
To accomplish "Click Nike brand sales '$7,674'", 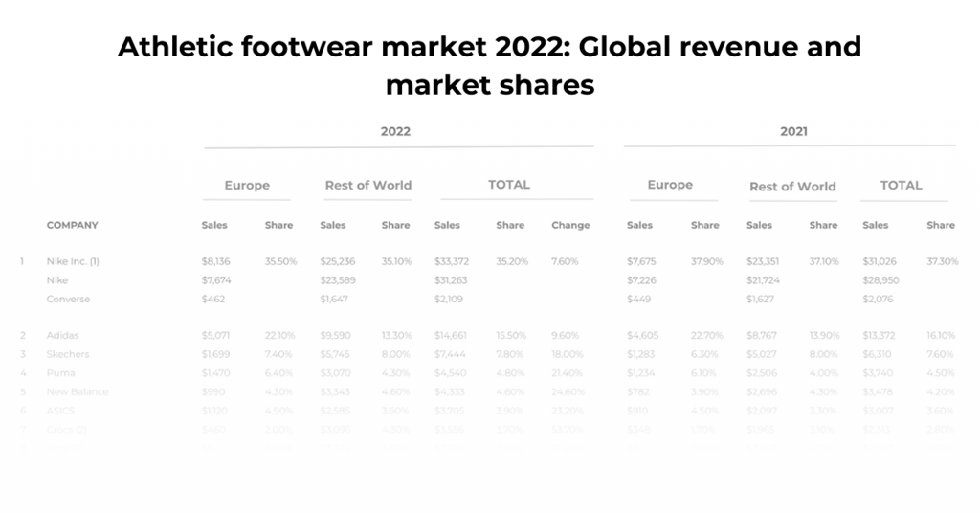I will pos(216,279).
